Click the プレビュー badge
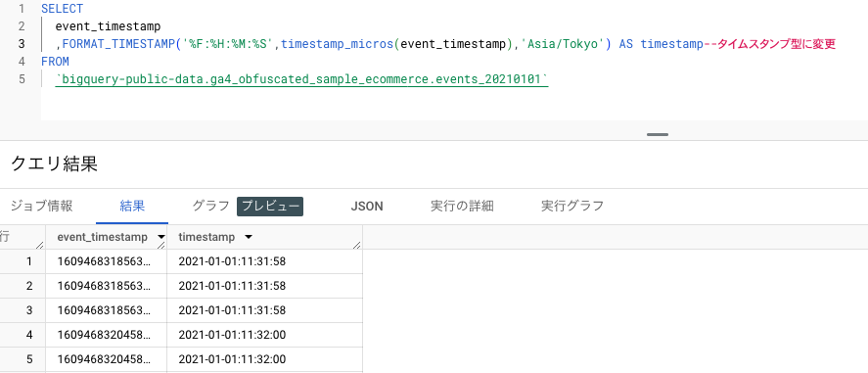The height and width of the screenshot is (373, 868). [x=270, y=207]
